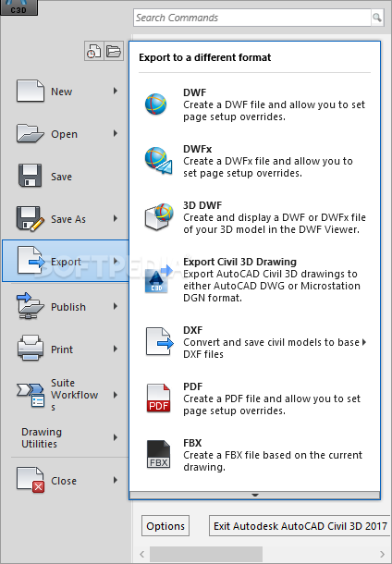
Task: Click the Close document red X icon
Action: click(x=31, y=480)
